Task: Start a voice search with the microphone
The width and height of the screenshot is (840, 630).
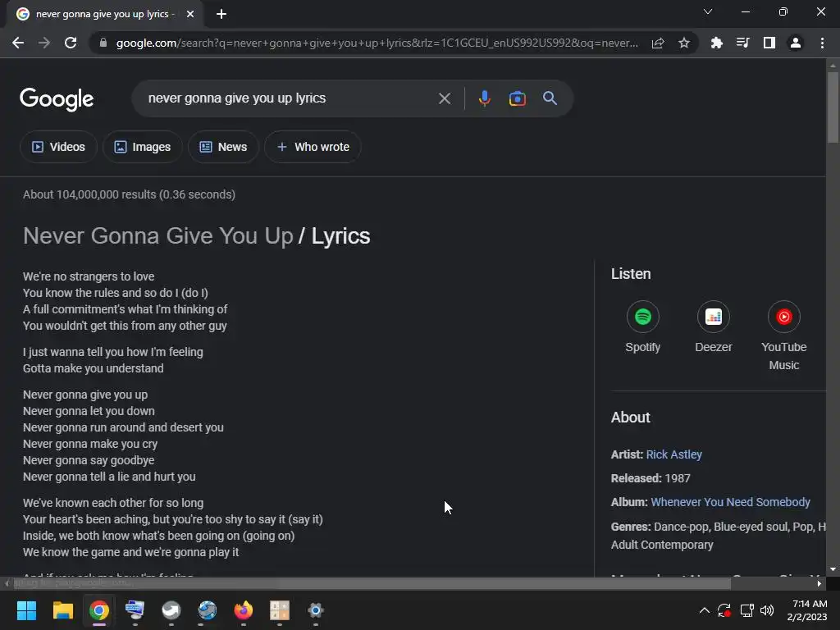Action: tap(484, 98)
